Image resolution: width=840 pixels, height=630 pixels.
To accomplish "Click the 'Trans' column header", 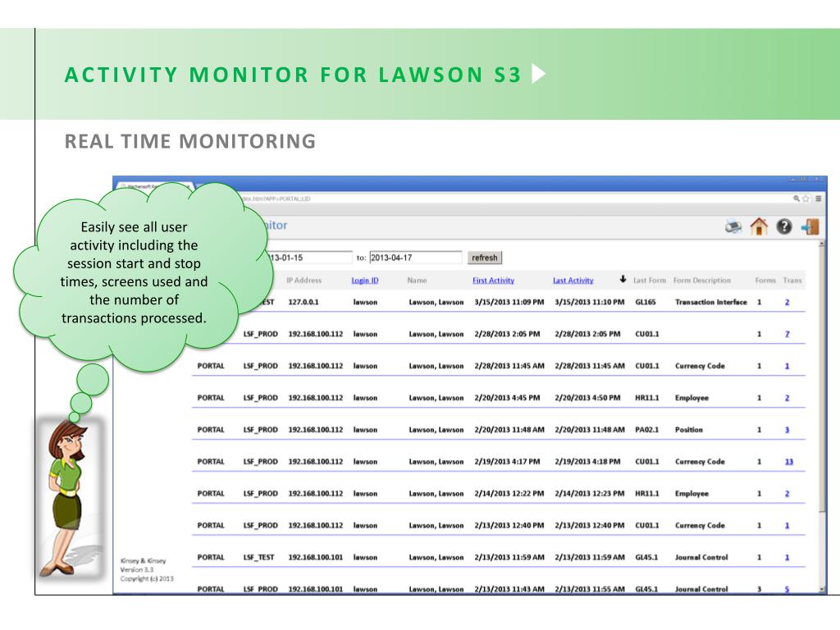I will [x=792, y=281].
